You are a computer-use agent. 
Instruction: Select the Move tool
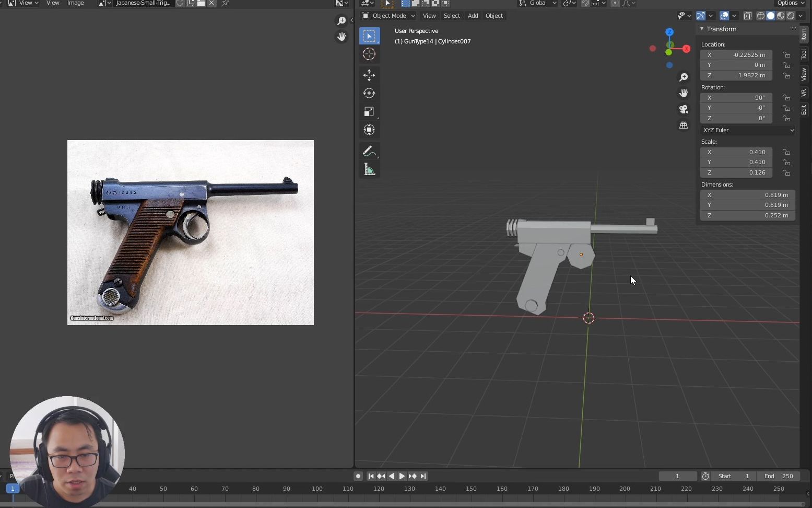(x=369, y=75)
